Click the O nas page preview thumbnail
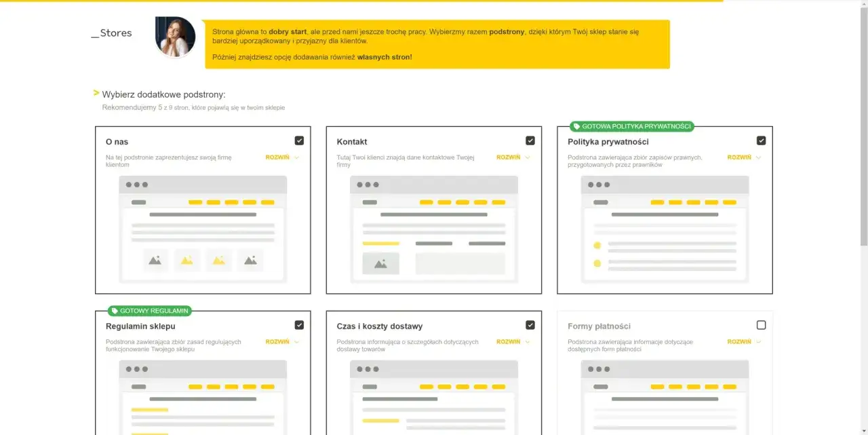The height and width of the screenshot is (435, 868). tap(203, 229)
